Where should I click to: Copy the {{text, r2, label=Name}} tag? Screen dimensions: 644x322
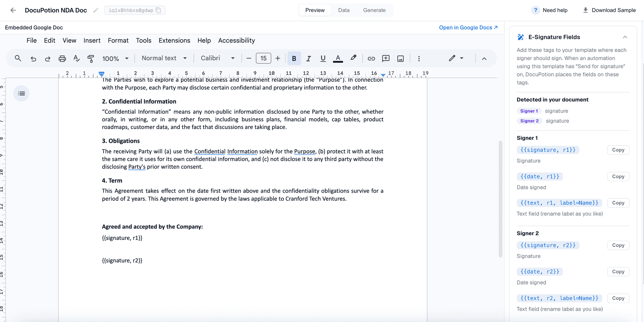(618, 298)
